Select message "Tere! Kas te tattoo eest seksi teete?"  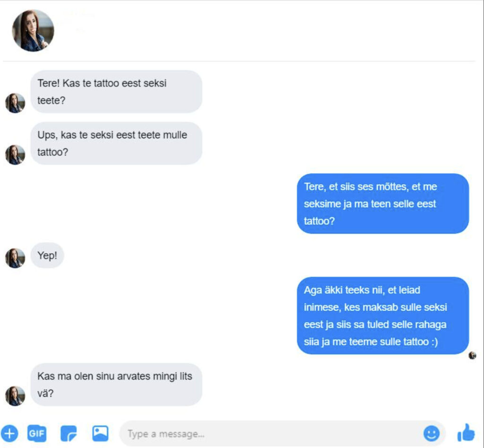[x=116, y=91]
